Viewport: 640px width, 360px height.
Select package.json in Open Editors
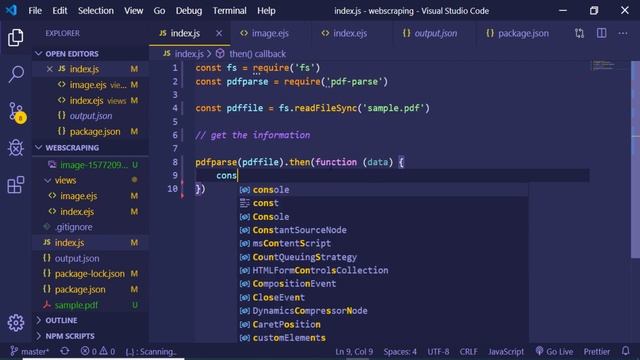(x=90, y=131)
